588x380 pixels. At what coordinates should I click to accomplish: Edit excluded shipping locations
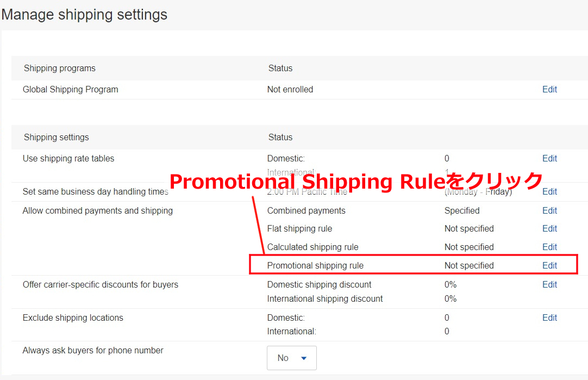click(x=549, y=317)
